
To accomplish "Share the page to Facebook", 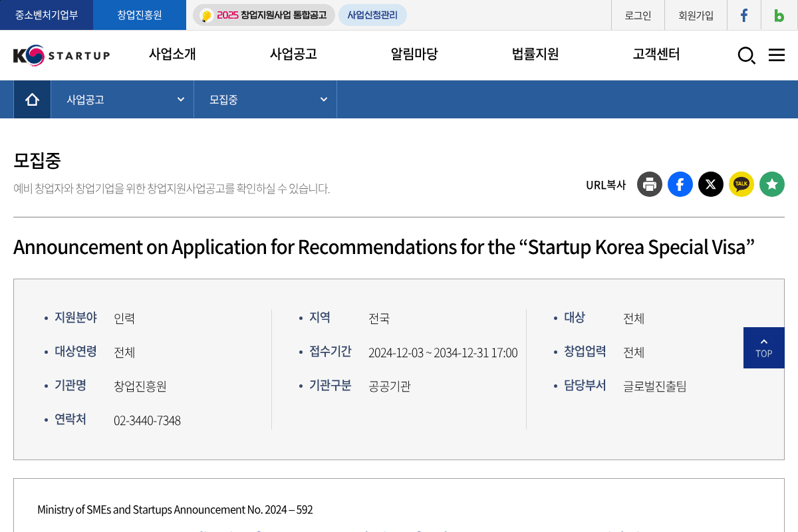I will click(680, 184).
